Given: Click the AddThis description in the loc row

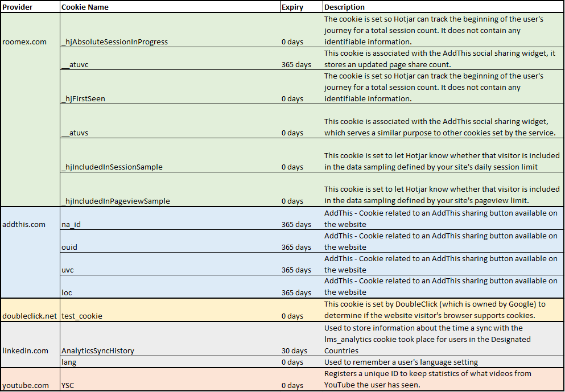Looking at the screenshot, I should [x=444, y=286].
